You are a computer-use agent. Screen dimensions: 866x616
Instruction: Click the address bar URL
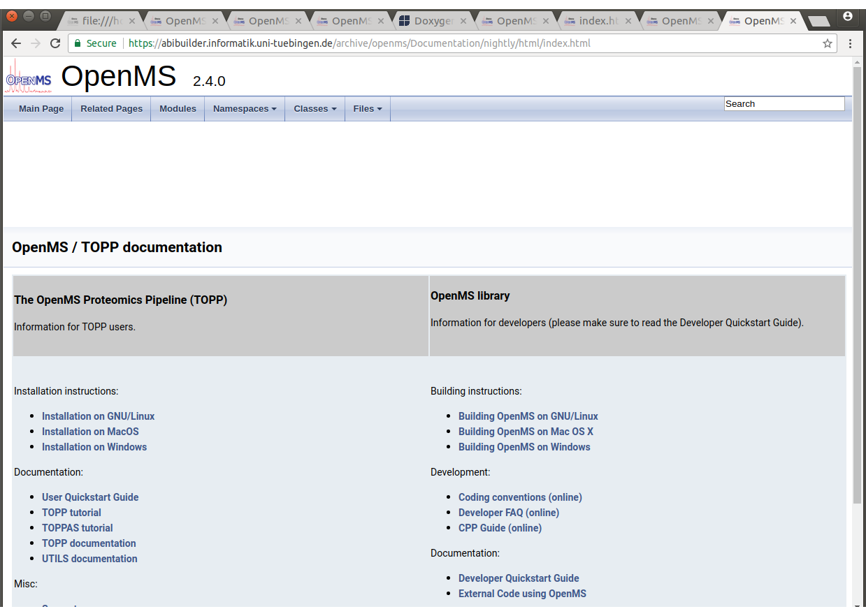359,43
